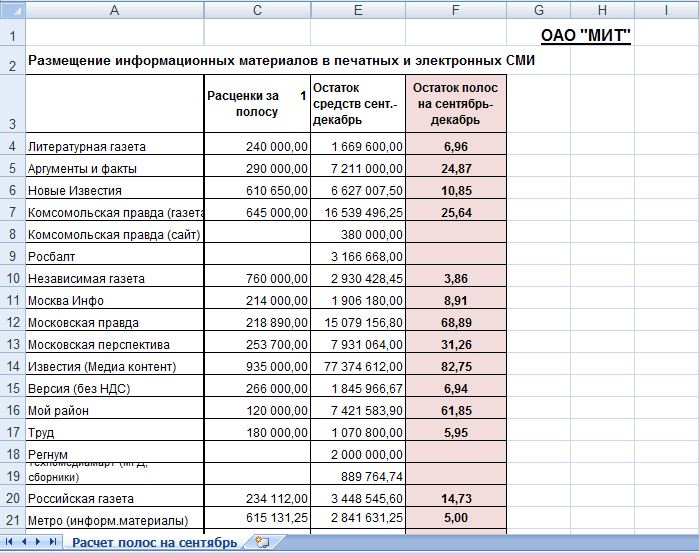This screenshot has width=699, height=553.
Task: Select column H header
Action: pyautogui.click(x=602, y=10)
